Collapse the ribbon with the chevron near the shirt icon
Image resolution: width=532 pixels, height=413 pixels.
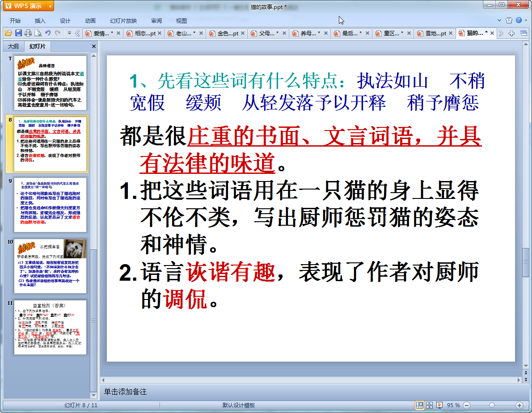pos(499,21)
